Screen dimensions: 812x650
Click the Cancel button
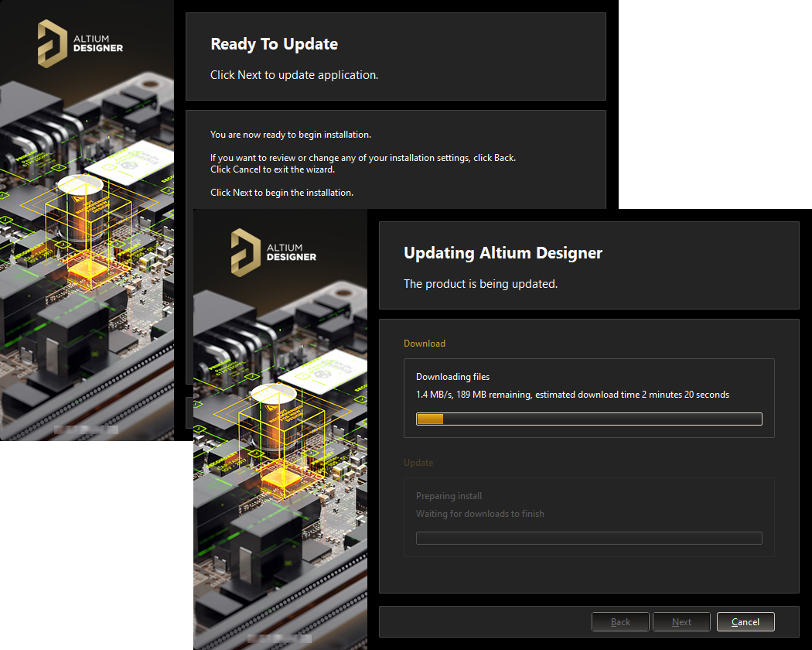[745, 621]
